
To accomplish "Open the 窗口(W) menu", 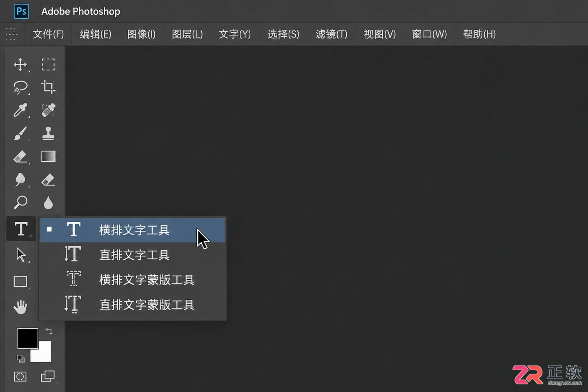I will (x=430, y=34).
